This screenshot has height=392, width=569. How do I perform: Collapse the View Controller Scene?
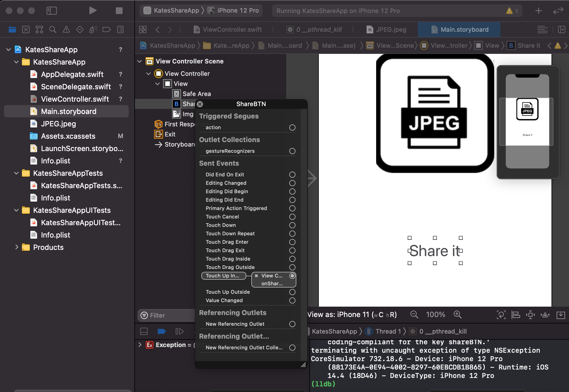coord(140,61)
